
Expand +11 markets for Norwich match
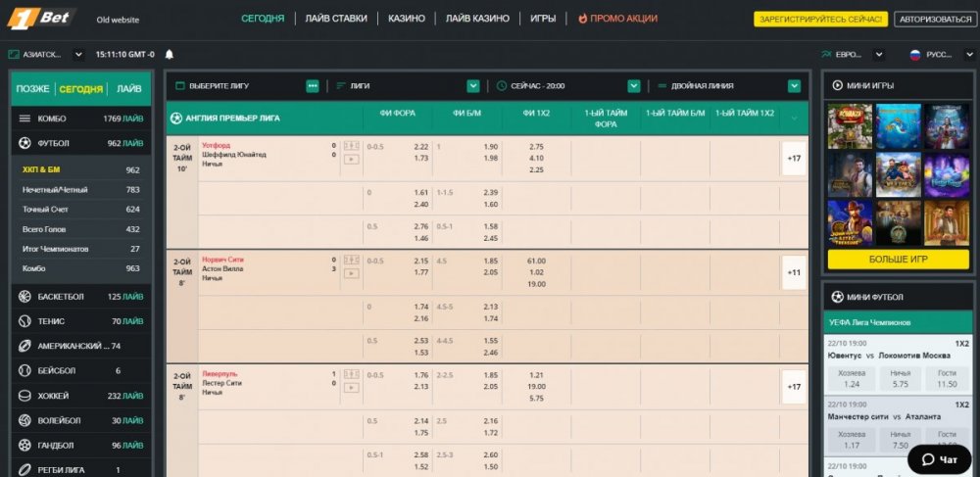(x=795, y=272)
